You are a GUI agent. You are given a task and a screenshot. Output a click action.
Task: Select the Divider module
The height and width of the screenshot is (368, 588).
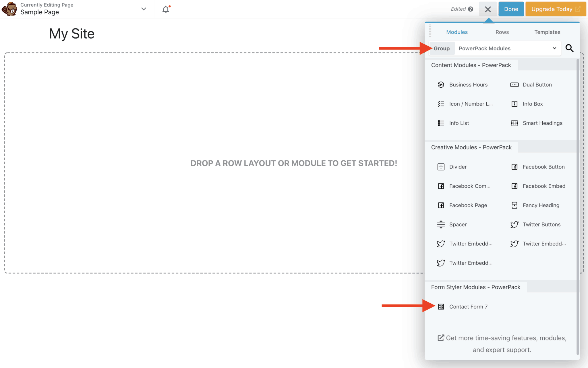458,167
